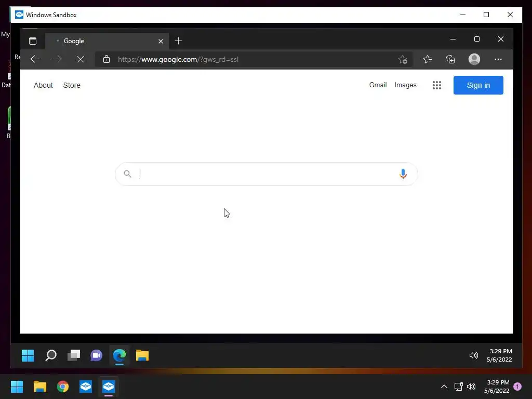
Task: Stop loading the page with the X button
Action: point(81,59)
